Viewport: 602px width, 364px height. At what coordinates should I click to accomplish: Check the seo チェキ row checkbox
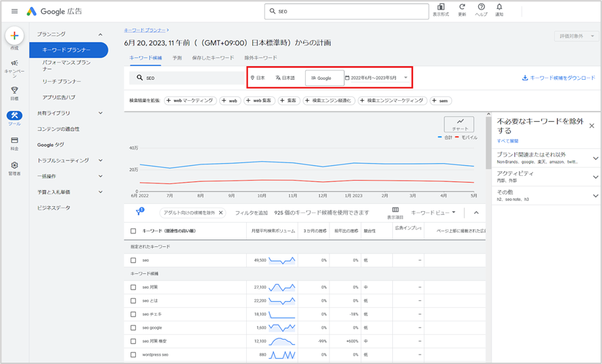133,314
